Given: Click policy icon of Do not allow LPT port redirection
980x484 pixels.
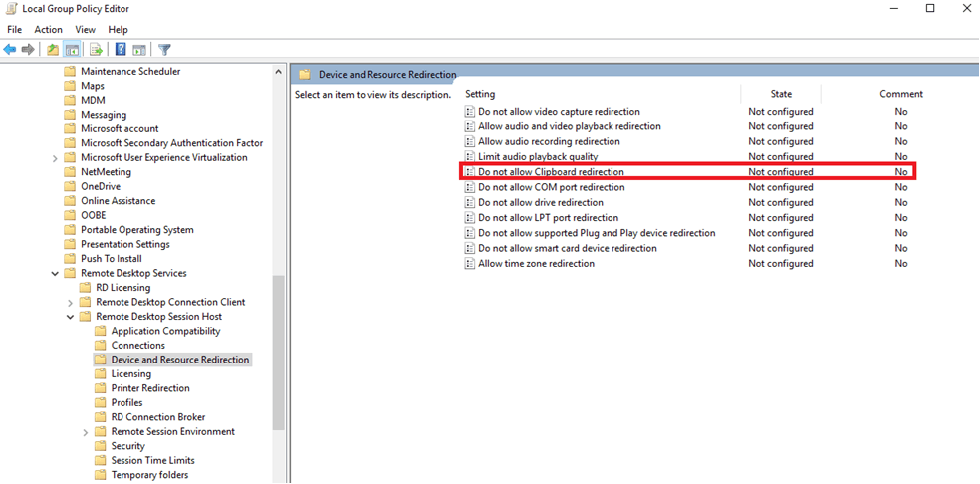Looking at the screenshot, I should click(470, 218).
